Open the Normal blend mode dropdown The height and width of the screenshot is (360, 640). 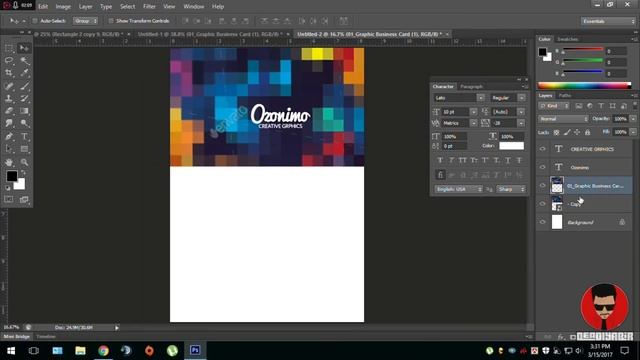(x=563, y=119)
